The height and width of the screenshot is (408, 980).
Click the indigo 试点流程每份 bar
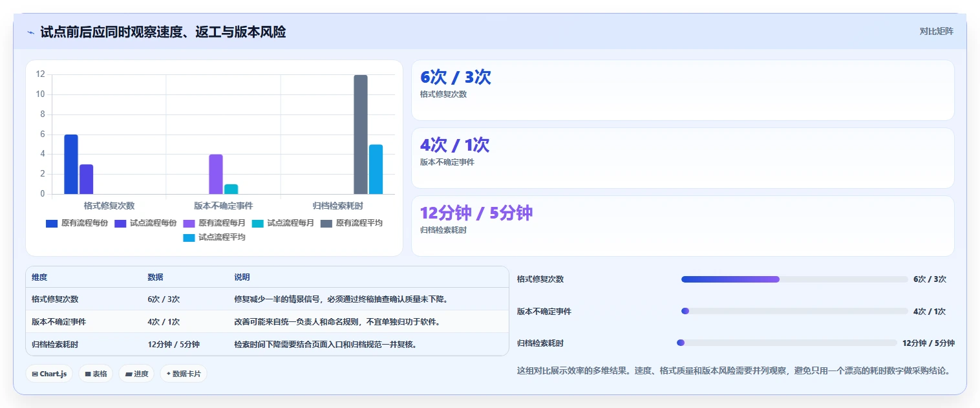[86, 179]
